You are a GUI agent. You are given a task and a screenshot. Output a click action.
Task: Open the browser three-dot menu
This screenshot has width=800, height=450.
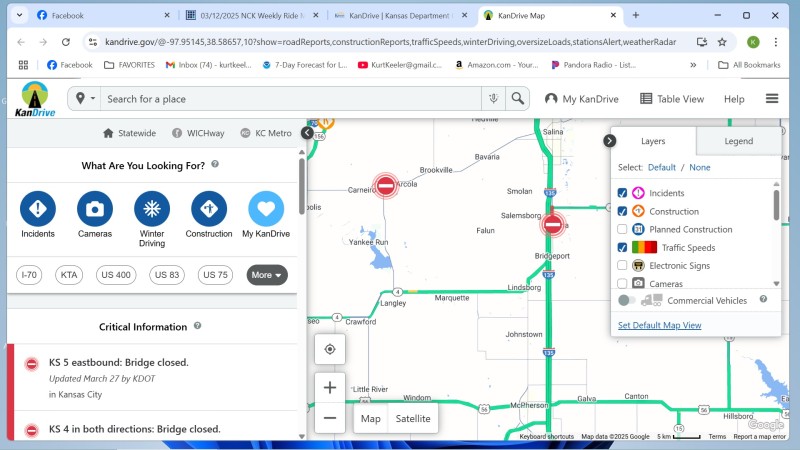pos(776,42)
